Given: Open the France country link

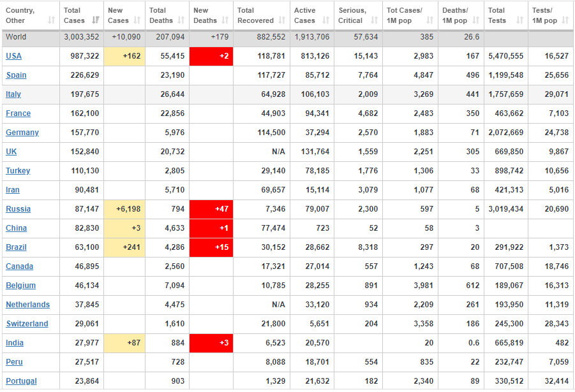Looking at the screenshot, I should tap(19, 113).
